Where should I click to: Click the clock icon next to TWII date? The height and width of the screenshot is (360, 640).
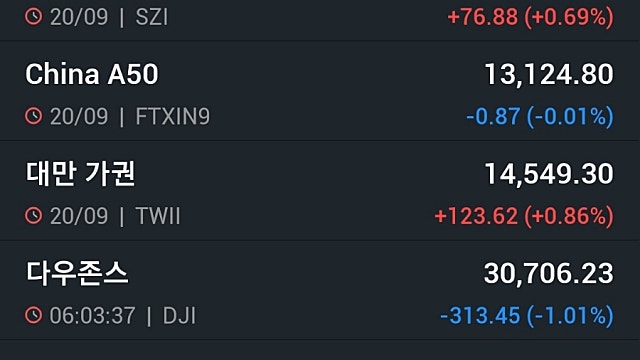click(x=33, y=216)
